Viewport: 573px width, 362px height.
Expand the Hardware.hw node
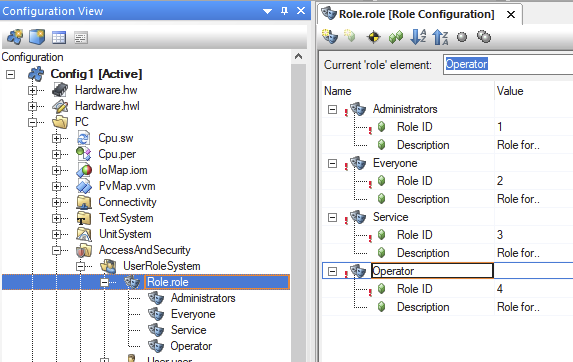33,90
